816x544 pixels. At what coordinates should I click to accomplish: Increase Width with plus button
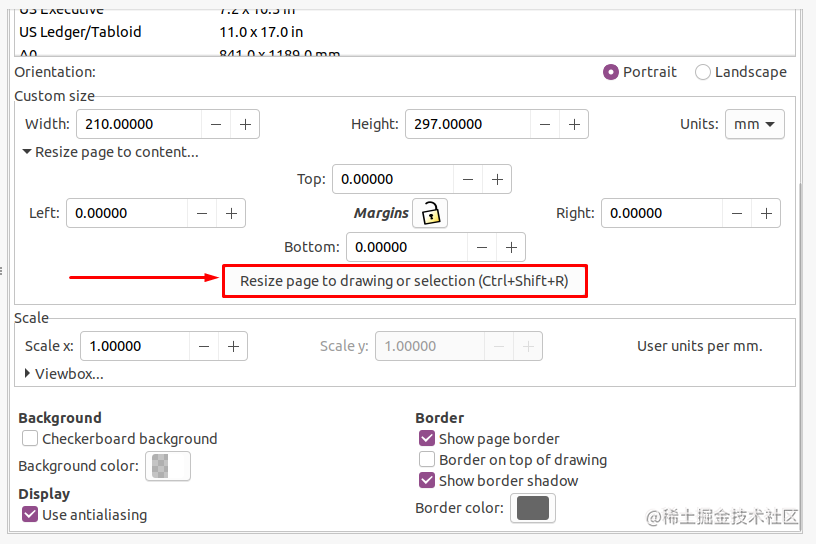[x=245, y=124]
